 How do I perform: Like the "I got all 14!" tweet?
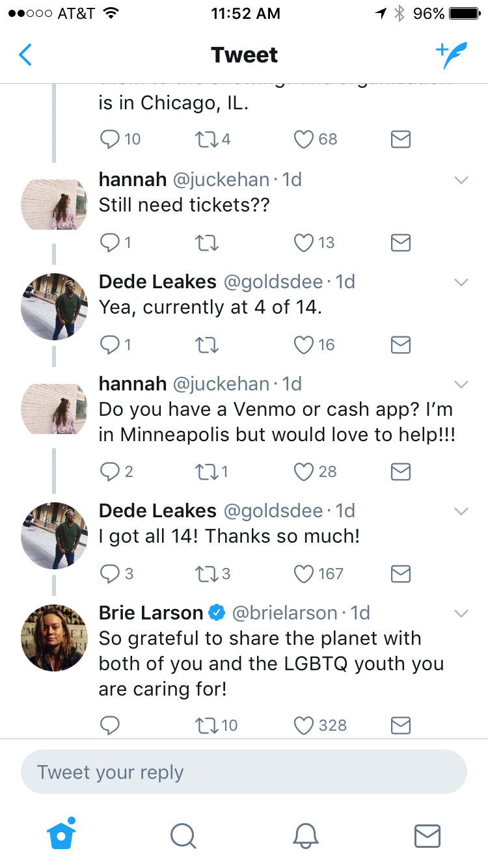tap(304, 573)
